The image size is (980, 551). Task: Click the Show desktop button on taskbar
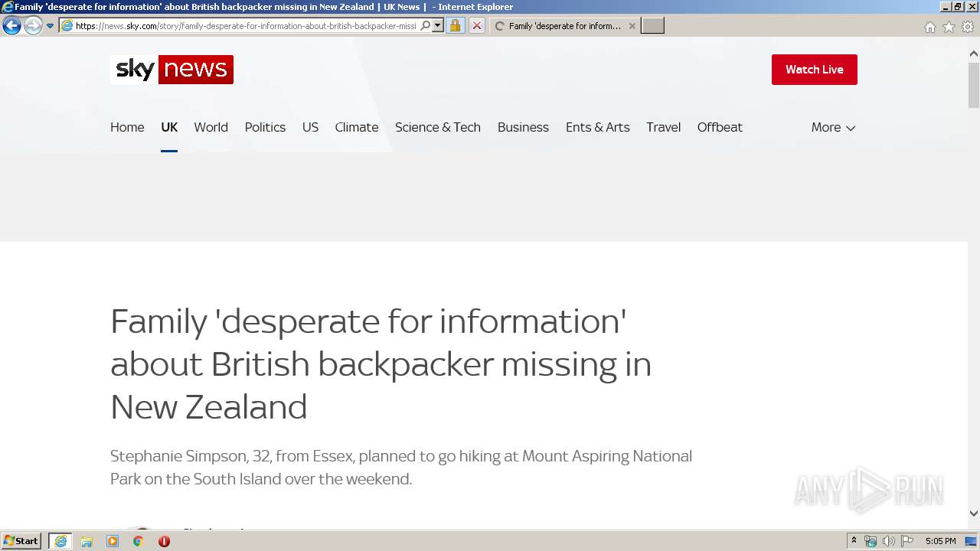[972, 541]
